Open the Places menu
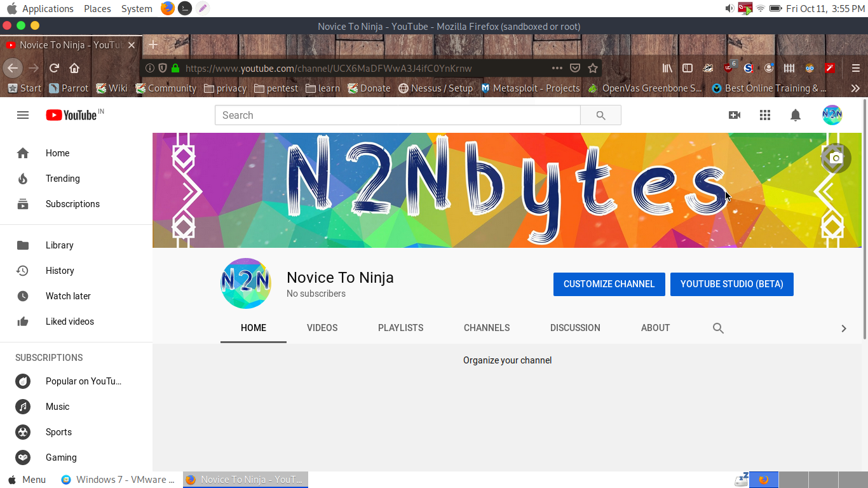Viewport: 868px width, 488px height. point(97,8)
